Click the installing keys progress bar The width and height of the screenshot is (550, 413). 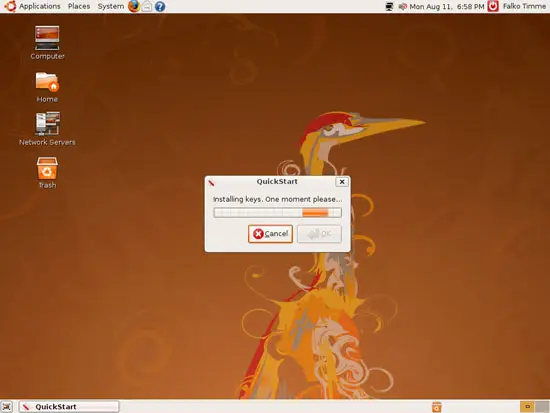point(277,212)
